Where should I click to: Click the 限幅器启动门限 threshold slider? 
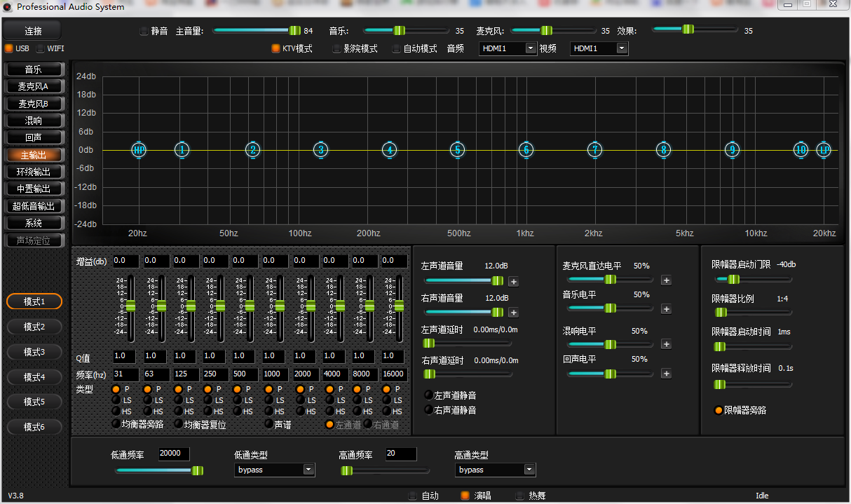coord(753,279)
